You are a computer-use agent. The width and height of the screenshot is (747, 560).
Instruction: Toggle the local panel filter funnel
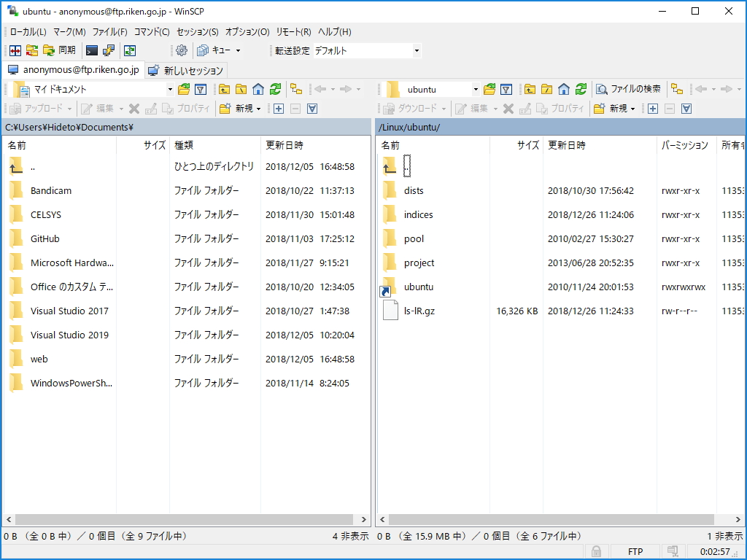[x=199, y=88]
